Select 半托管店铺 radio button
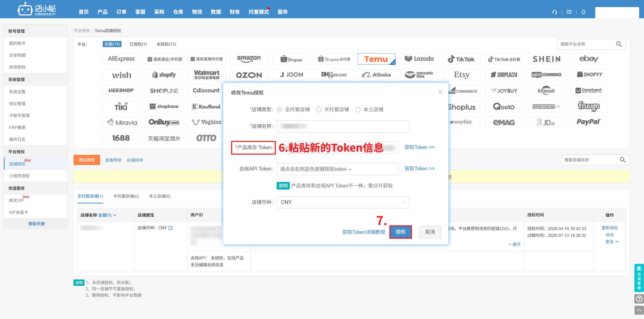Image resolution: width=644 pixels, height=319 pixels. coord(319,109)
